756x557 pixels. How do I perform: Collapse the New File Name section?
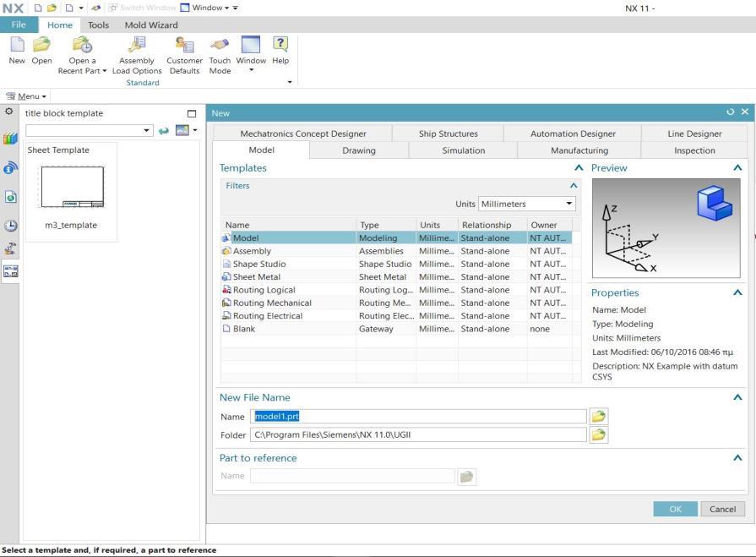point(737,397)
